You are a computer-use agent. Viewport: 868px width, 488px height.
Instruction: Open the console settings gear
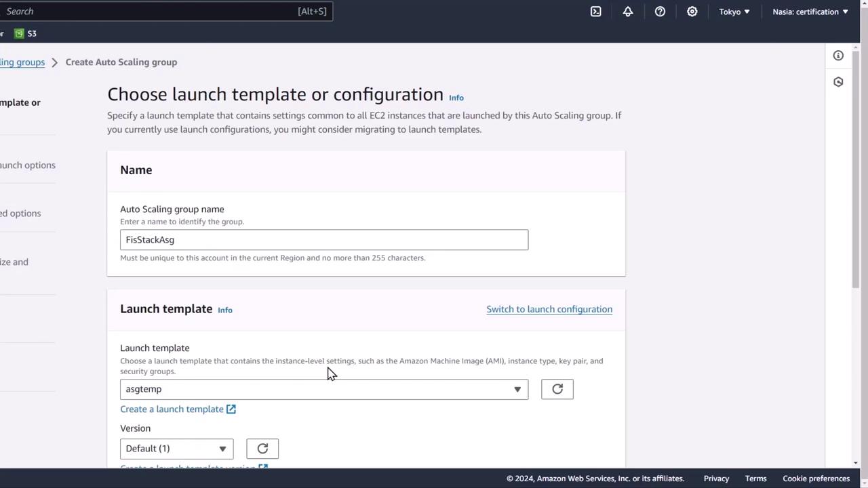(x=692, y=12)
